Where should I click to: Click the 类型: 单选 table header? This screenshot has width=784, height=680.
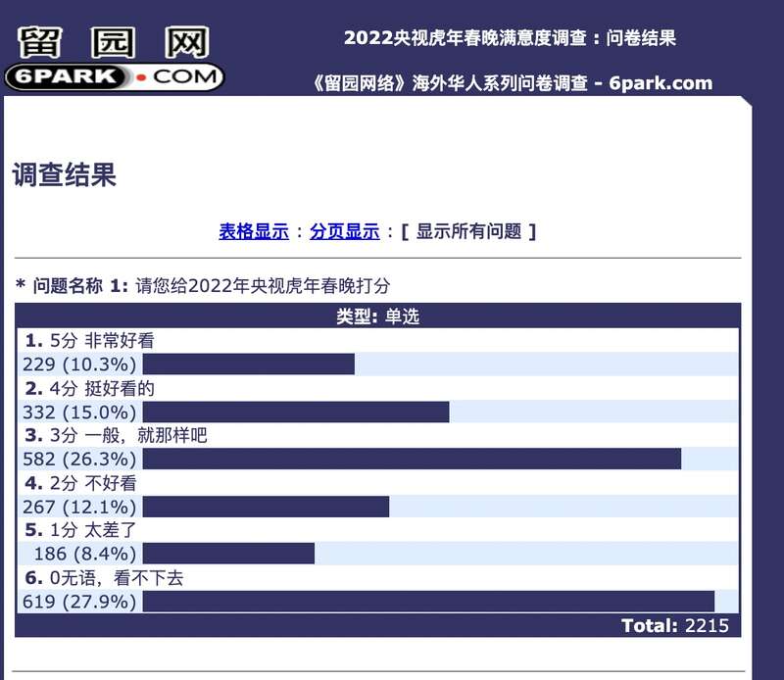pyautogui.click(x=377, y=316)
